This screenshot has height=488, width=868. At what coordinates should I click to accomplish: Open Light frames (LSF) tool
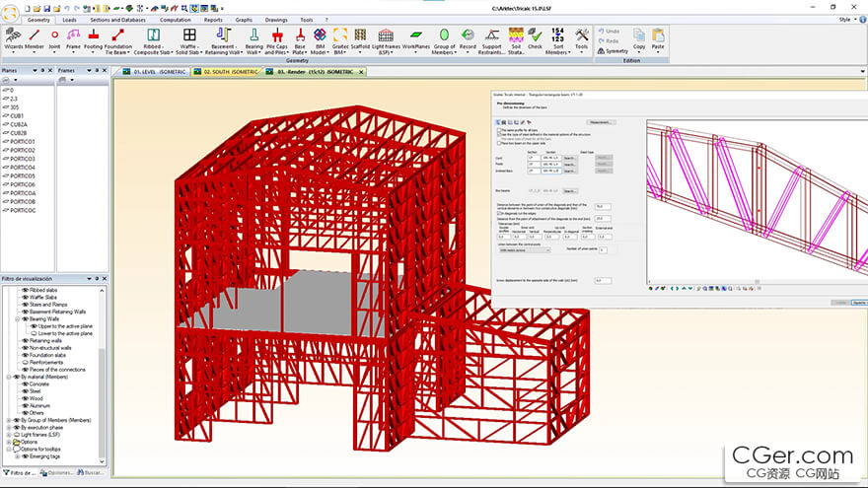pyautogui.click(x=386, y=41)
